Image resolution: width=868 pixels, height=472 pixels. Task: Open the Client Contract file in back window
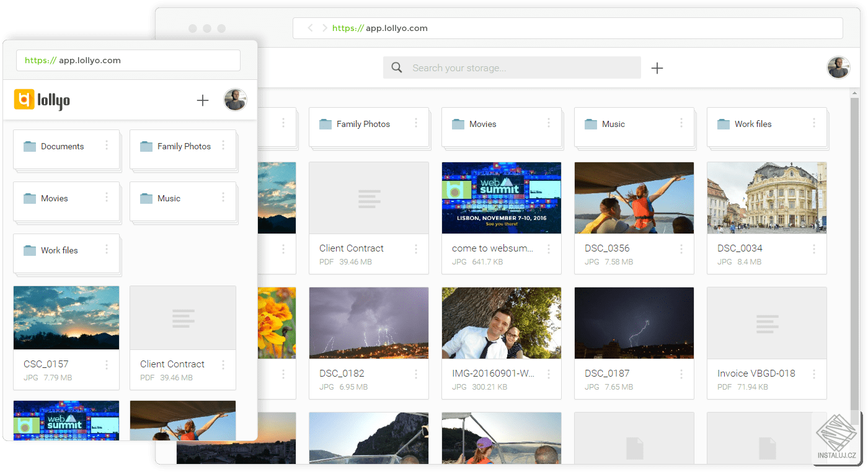pyautogui.click(x=369, y=218)
